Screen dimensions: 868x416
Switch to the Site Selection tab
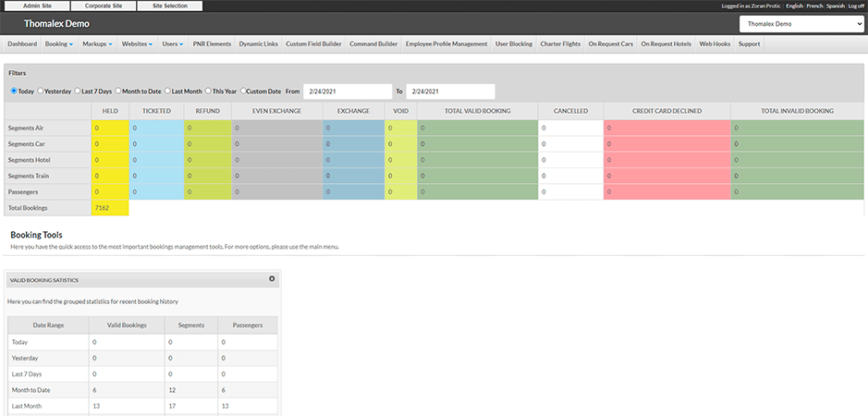[x=170, y=6]
